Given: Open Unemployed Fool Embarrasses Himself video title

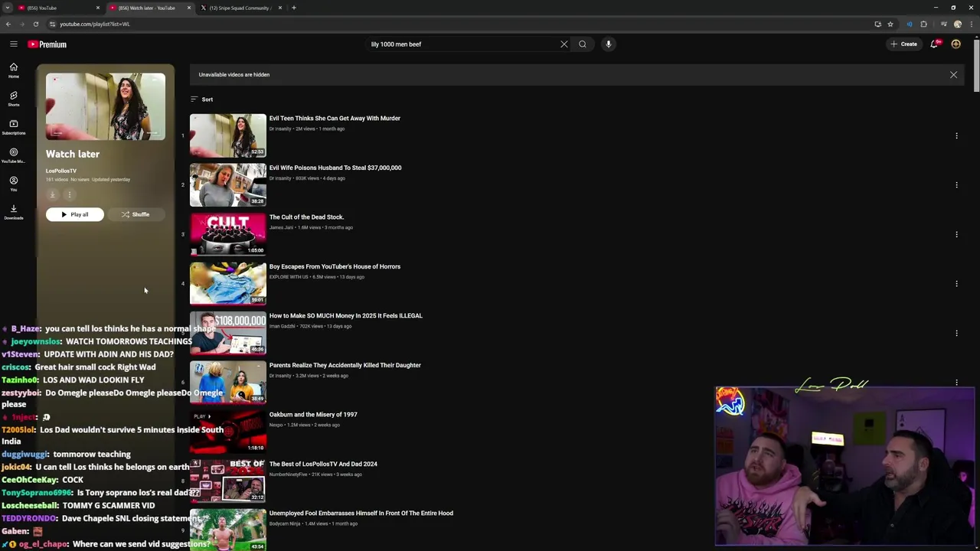Looking at the screenshot, I should pos(361,514).
